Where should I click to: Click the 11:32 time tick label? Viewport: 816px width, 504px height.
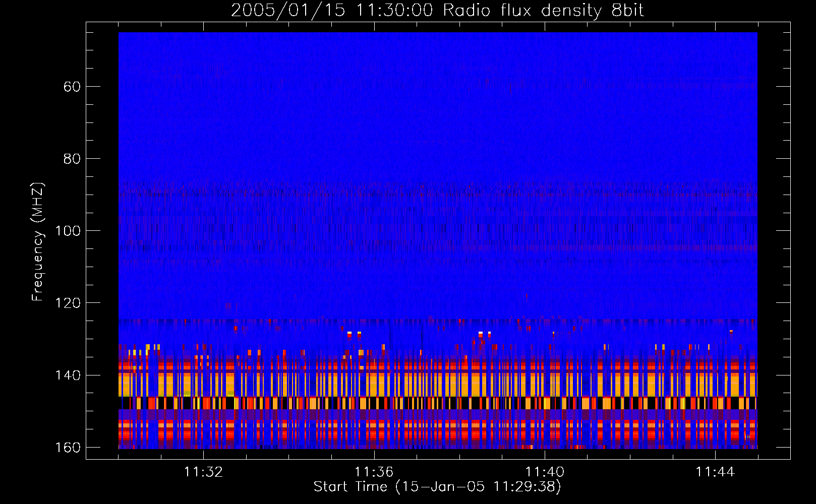[x=203, y=472]
